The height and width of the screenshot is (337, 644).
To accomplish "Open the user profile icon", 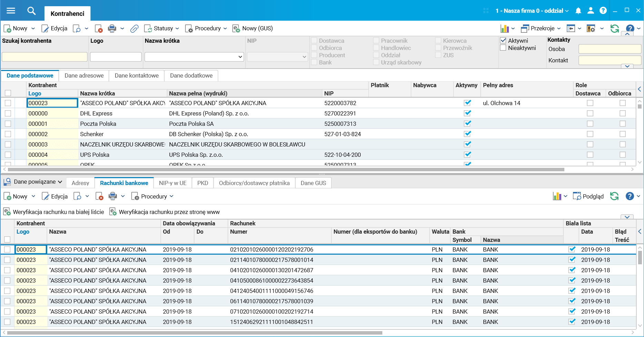I will coord(591,11).
